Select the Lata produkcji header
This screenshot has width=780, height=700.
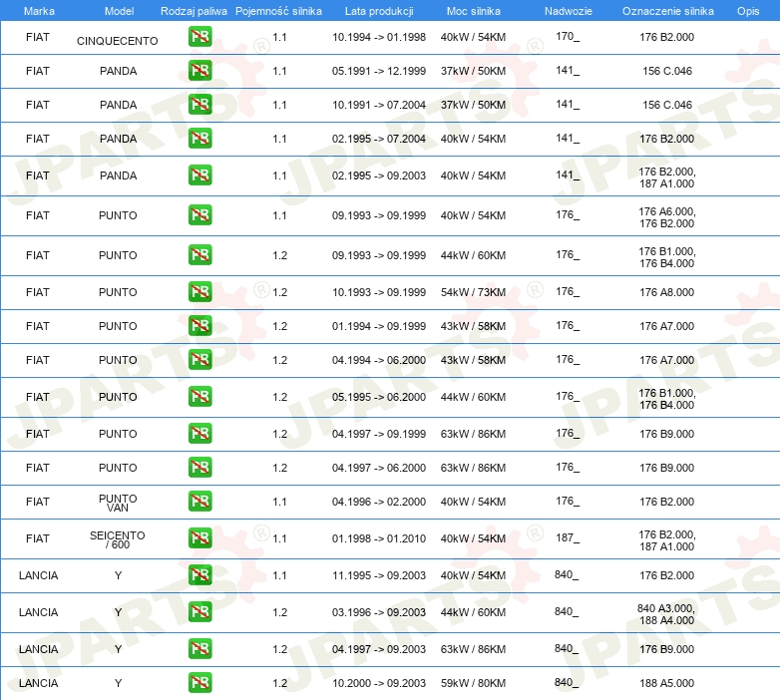(379, 11)
